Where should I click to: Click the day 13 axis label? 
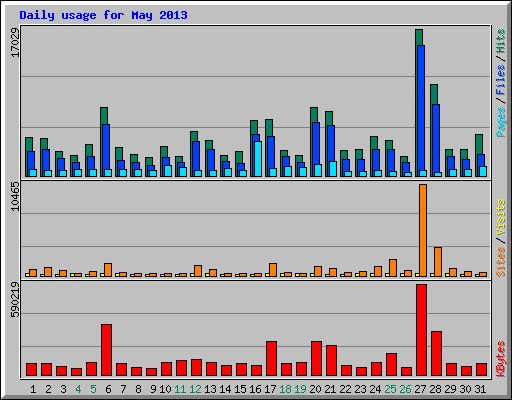tap(210, 389)
